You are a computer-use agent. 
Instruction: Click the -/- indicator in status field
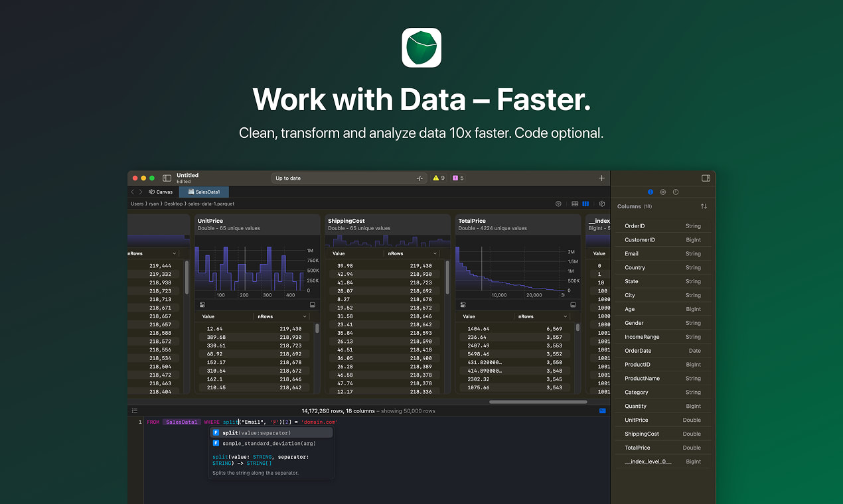pos(420,178)
